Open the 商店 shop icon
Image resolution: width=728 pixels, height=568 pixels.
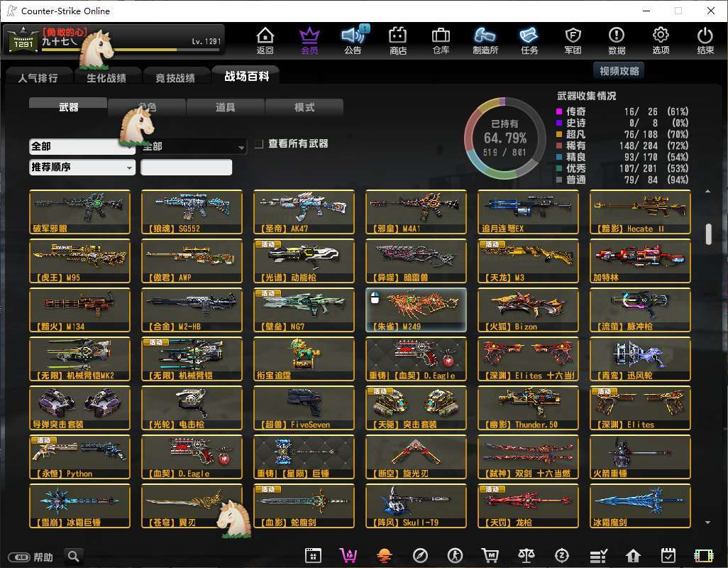pos(398,40)
